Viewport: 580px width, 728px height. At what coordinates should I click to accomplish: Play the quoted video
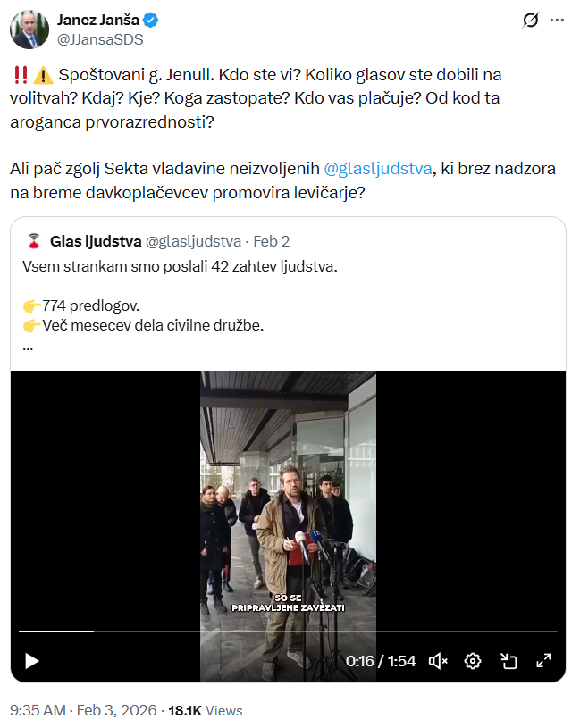32,661
